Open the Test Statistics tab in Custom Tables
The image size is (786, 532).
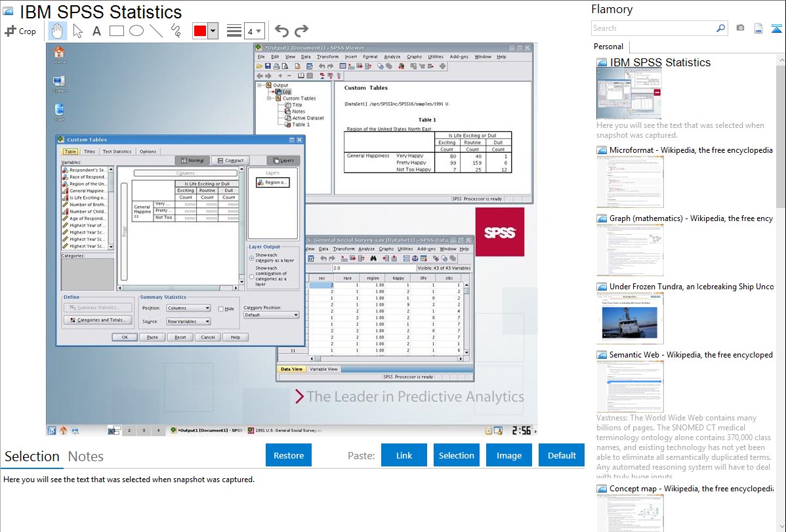point(117,152)
